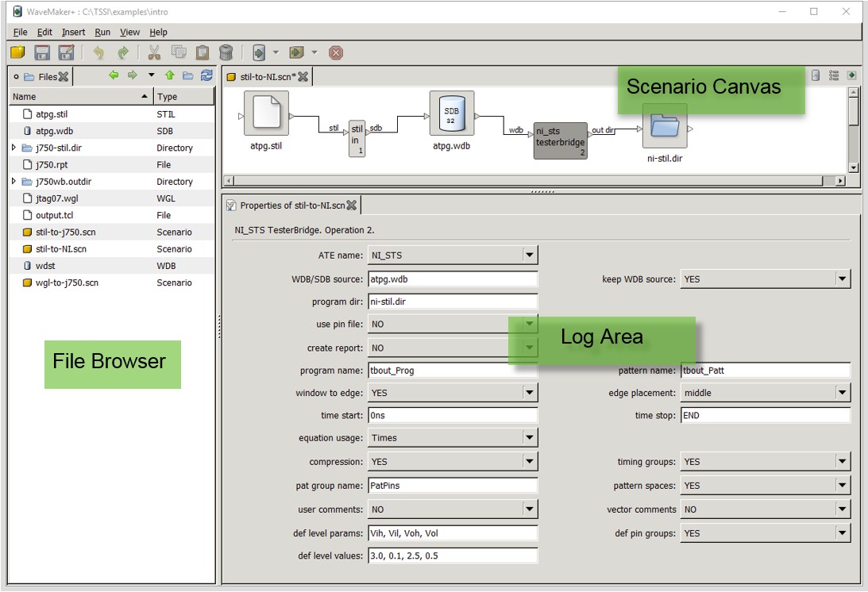Select j750.rpt in the file list
This screenshot has height=592, width=868.
(112, 164)
